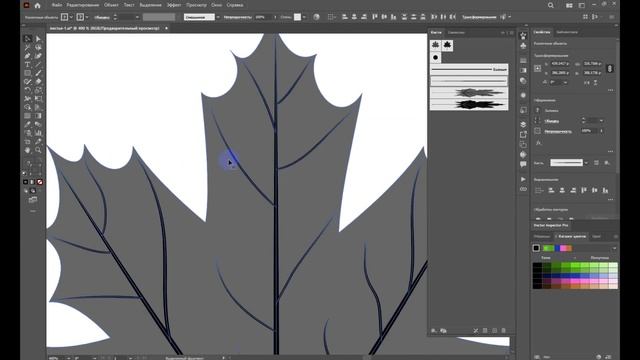This screenshot has width=640, height=360.
Task: Select the Paintbrush tool
Action: (x=38, y=73)
